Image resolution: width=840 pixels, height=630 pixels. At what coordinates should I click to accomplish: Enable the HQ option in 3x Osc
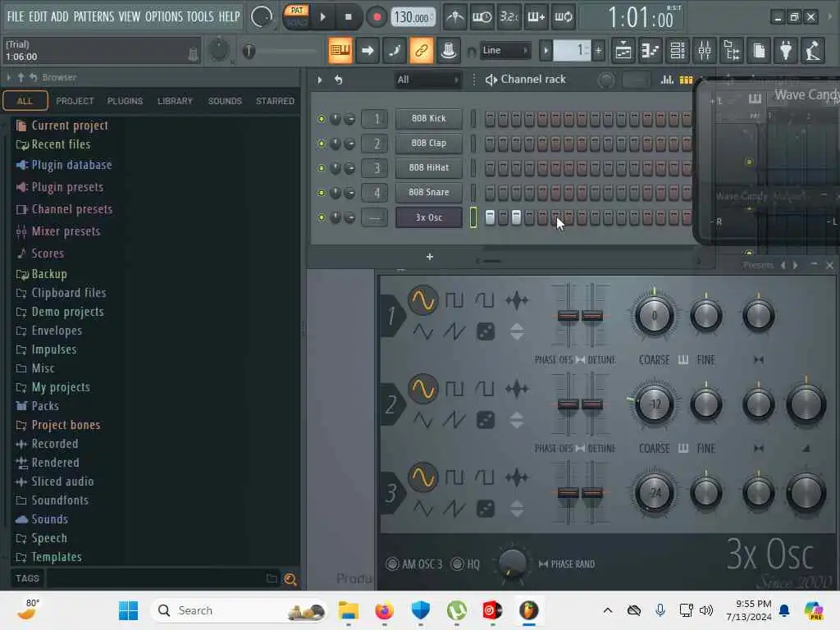(457, 564)
